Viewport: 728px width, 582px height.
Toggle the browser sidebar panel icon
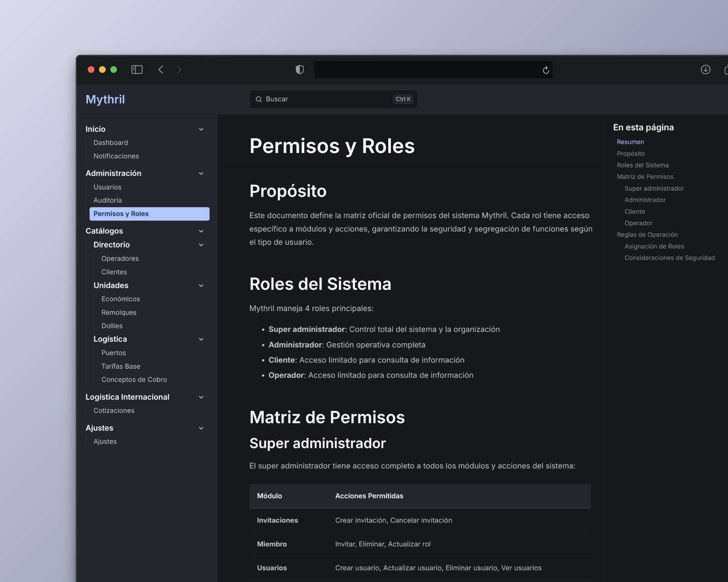137,70
